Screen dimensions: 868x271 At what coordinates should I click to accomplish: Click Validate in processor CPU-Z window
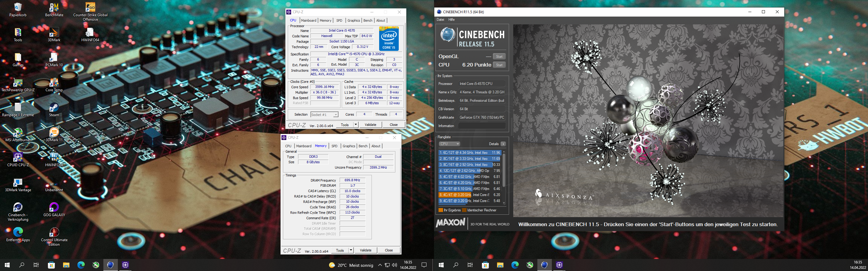(x=370, y=125)
